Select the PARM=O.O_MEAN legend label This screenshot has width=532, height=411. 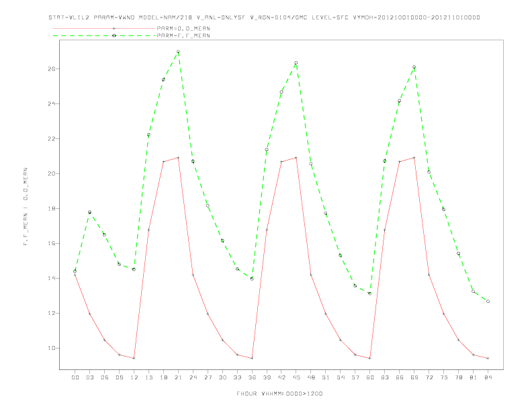[183, 28]
